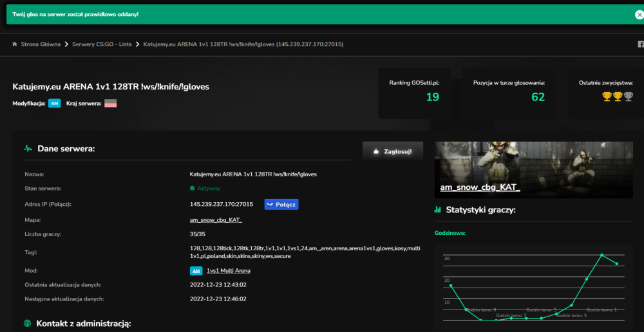Click Godzin temu: 9 chart label
The height and width of the screenshot is (332, 644).
tap(481, 310)
